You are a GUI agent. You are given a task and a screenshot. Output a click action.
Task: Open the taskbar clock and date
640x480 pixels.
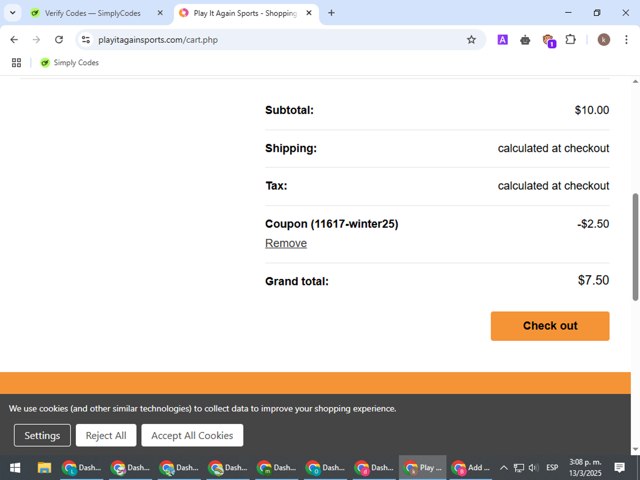585,468
